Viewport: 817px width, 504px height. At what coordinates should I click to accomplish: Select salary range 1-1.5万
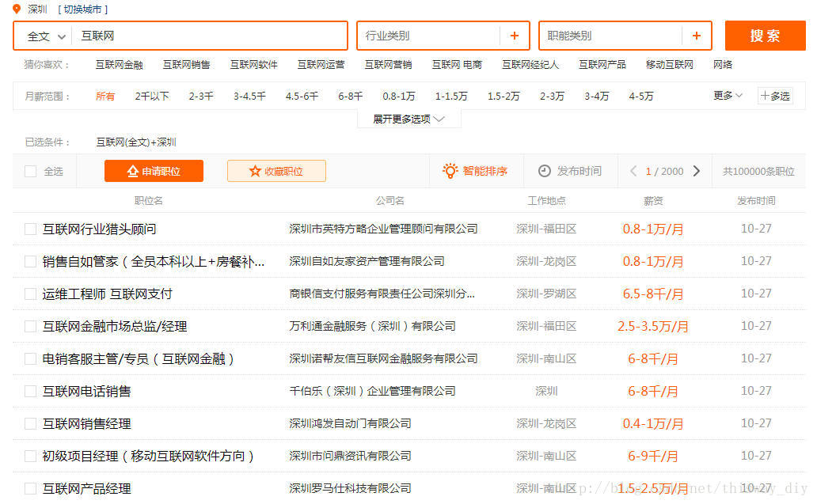click(x=451, y=97)
